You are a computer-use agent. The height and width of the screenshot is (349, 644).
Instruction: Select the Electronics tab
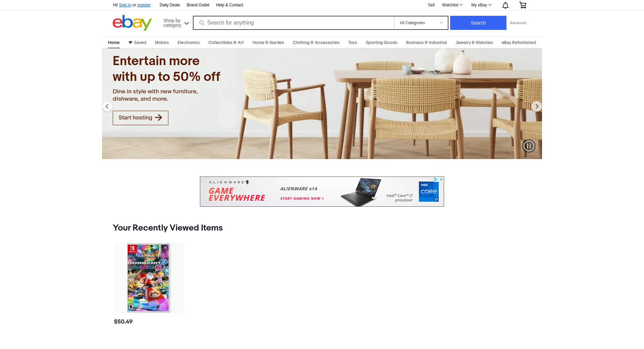[x=189, y=43]
